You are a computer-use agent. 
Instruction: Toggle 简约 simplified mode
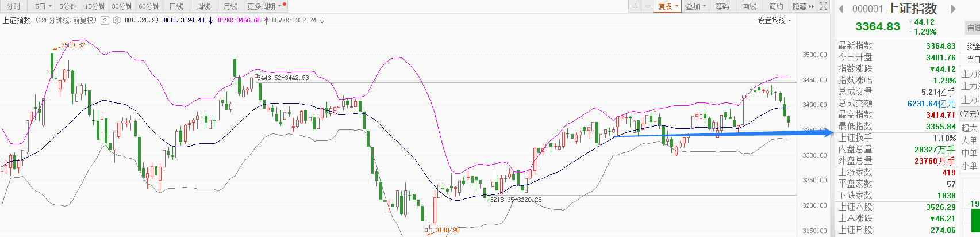(776, 6)
